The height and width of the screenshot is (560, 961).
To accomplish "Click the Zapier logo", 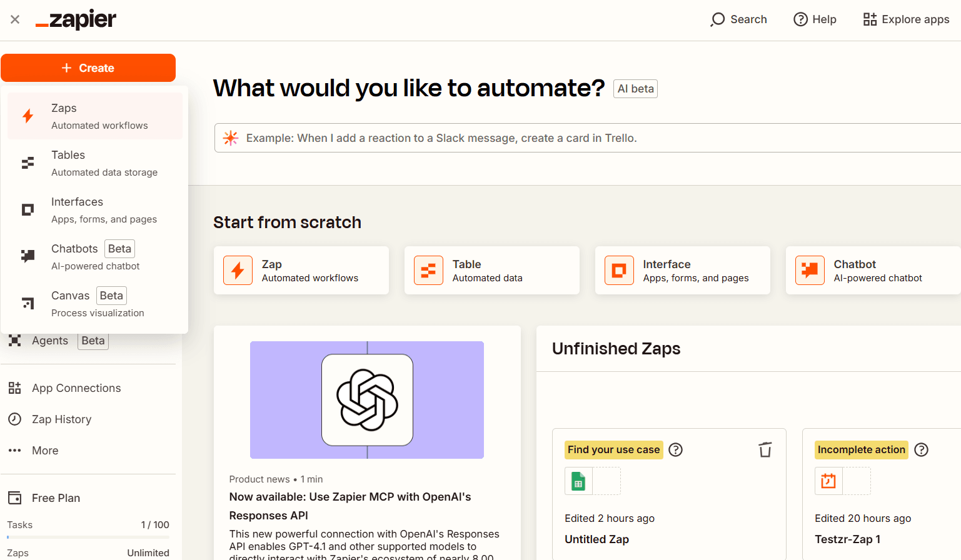I will [x=76, y=19].
